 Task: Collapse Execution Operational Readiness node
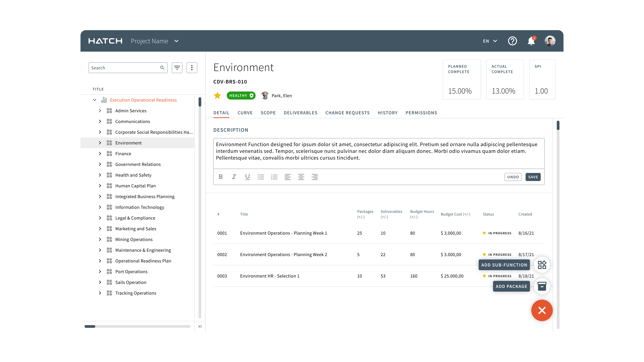(x=95, y=100)
